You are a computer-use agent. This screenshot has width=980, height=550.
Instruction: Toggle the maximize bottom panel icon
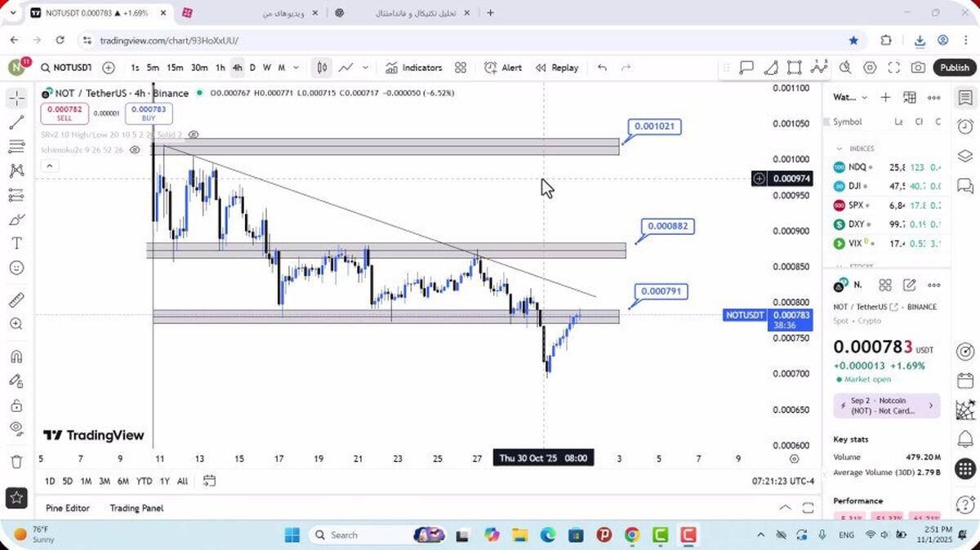808,508
